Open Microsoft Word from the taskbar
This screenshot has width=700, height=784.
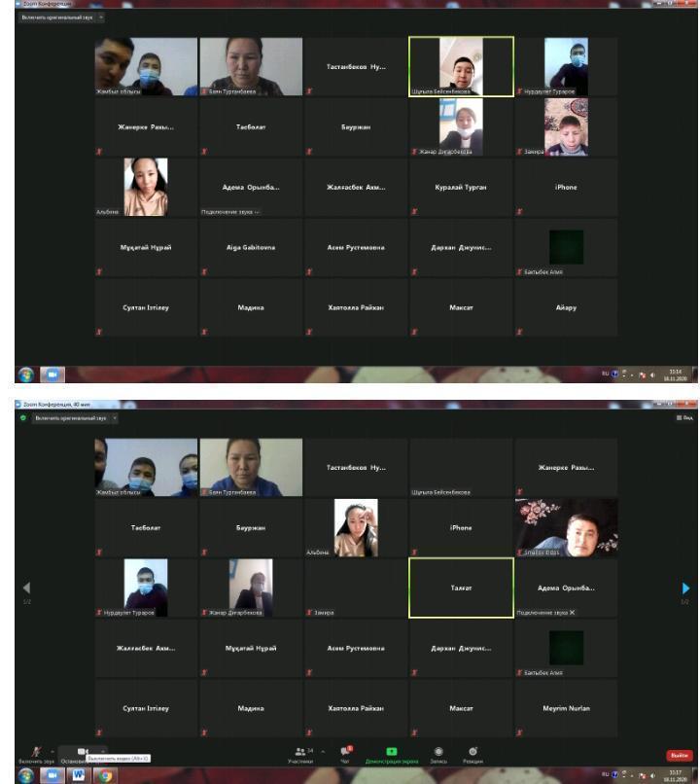(x=77, y=775)
